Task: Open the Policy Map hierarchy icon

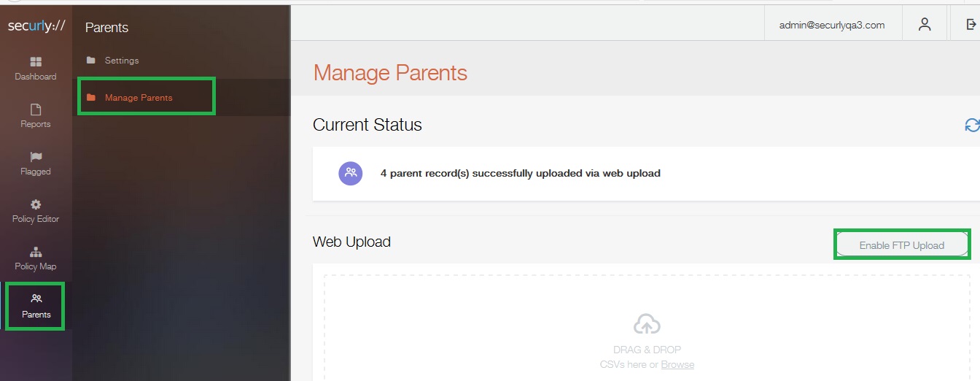Action: [36, 252]
